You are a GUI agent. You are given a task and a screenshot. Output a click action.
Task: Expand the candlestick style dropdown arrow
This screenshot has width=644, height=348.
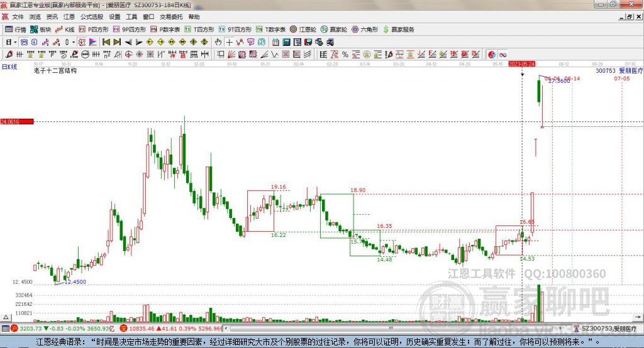coord(74,42)
